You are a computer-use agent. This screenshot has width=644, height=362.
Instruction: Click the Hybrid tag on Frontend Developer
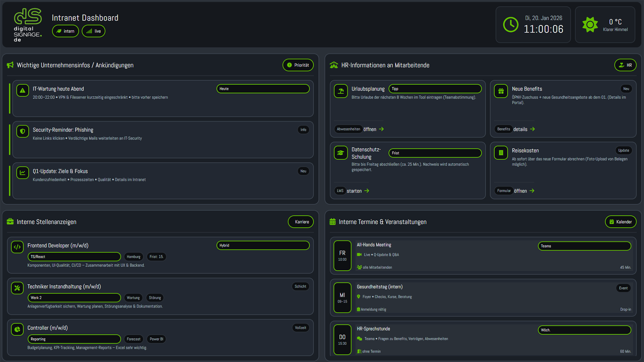pyautogui.click(x=263, y=245)
